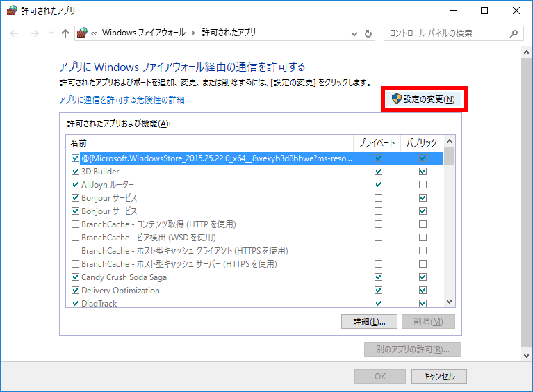
Task: Maximize the 許可されたアプリ window
Action: tap(484, 10)
